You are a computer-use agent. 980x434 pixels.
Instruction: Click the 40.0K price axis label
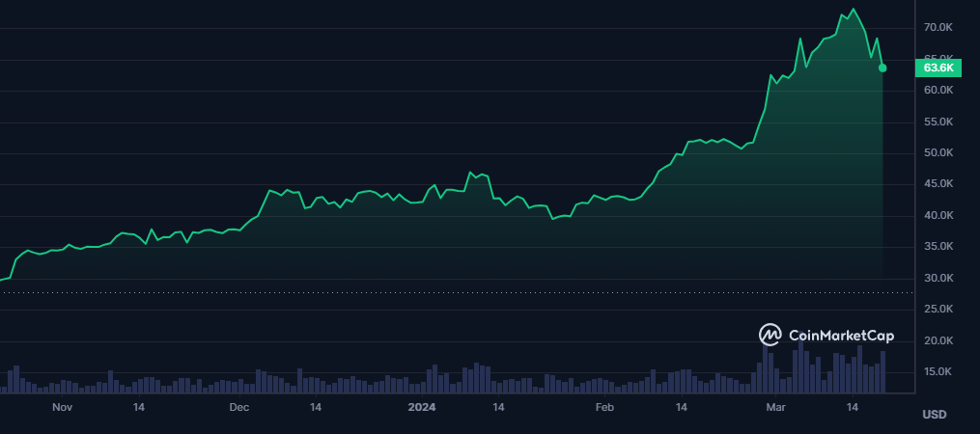938,216
